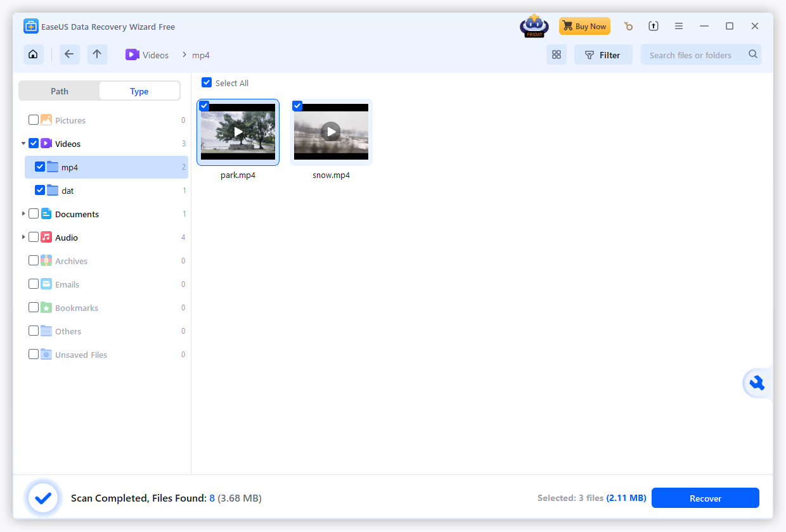Screen dimensions: 786x532
Task: Collapse the Videos tree node
Action: point(23,143)
